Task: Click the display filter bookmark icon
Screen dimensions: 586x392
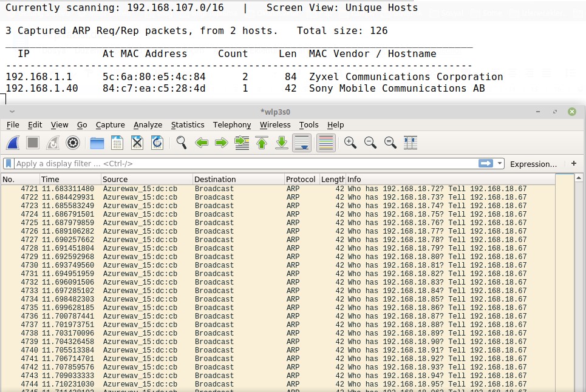Action: (9, 164)
